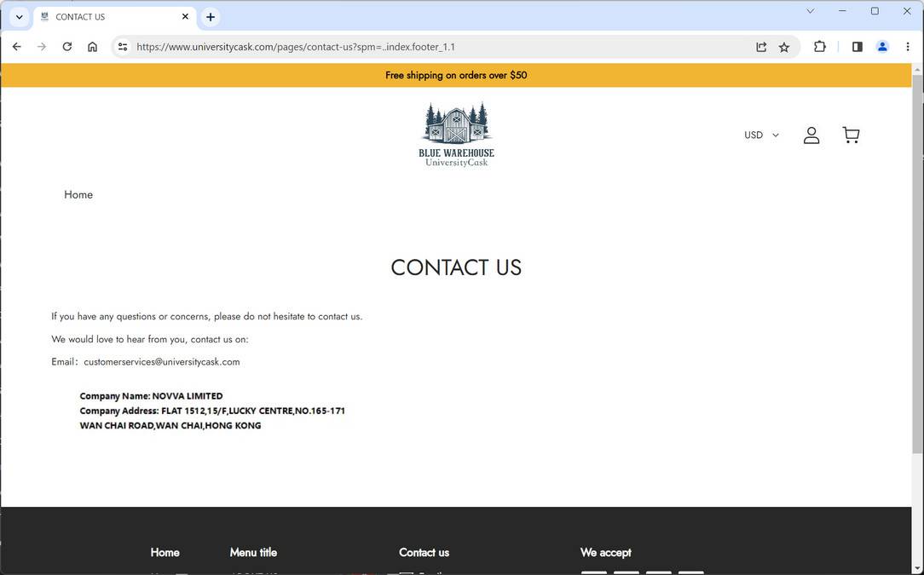The image size is (924, 575).
Task: Reload the Contact Us page
Action: tap(67, 47)
